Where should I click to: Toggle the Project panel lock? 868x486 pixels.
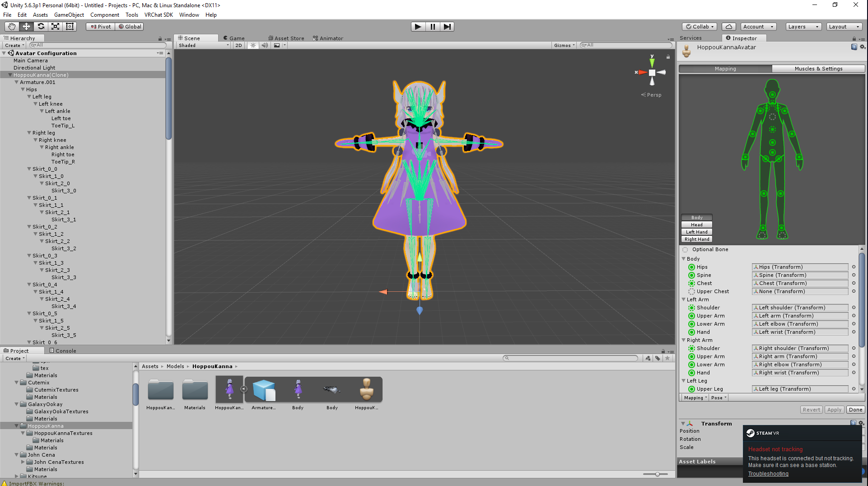663,351
